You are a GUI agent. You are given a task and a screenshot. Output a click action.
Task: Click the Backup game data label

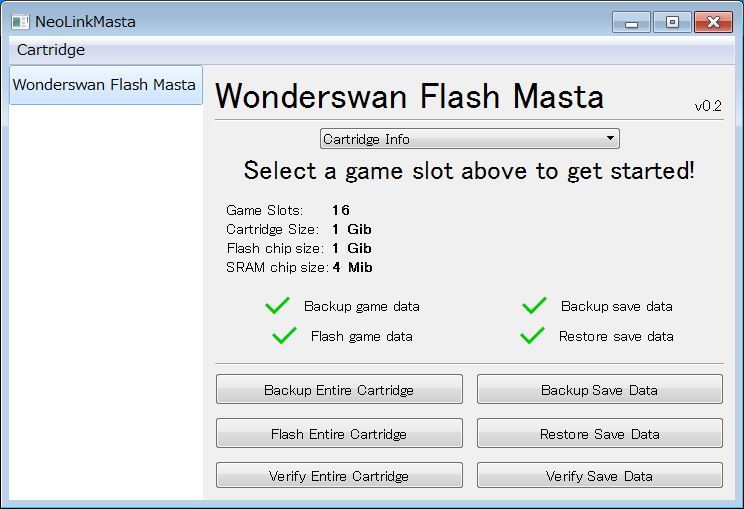pos(362,306)
